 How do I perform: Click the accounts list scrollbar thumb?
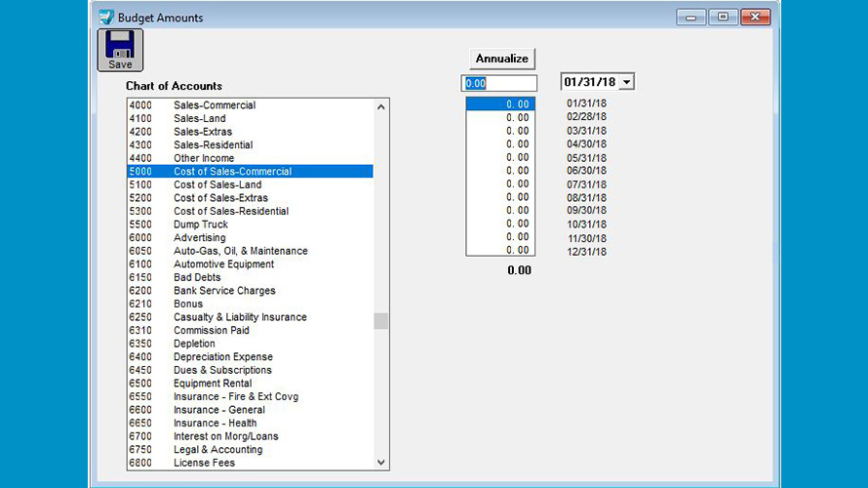point(380,321)
